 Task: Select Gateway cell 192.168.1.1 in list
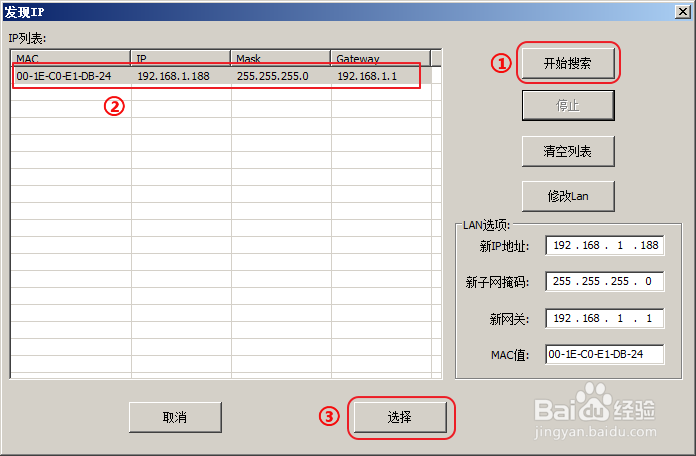pyautogui.click(x=367, y=76)
